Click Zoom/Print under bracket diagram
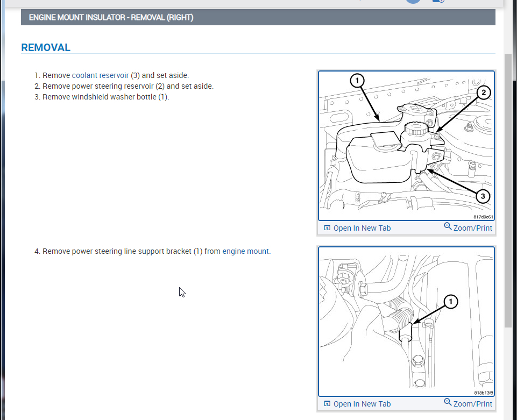Screen dimensions: 517x420 (x=468, y=403)
